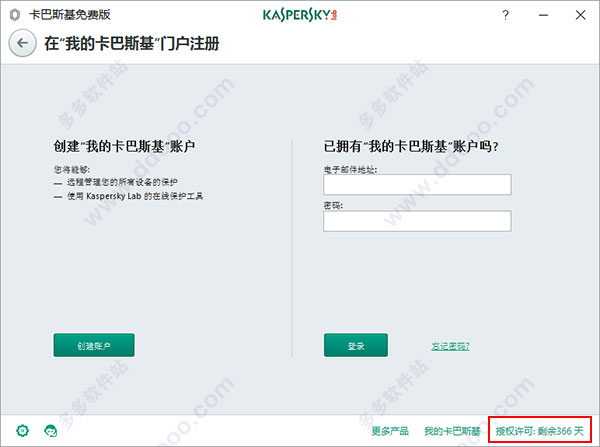
Task: Click the 创建账户 button
Action: click(x=94, y=345)
